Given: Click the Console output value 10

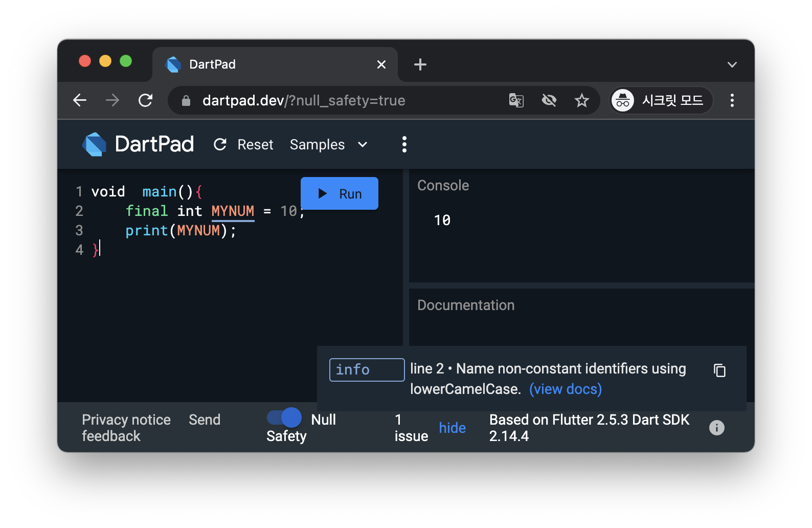Looking at the screenshot, I should tap(442, 221).
